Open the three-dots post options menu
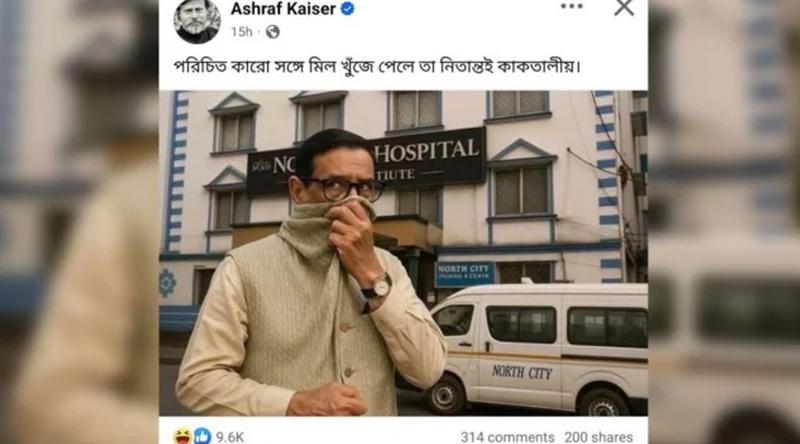800x444 pixels. click(571, 7)
